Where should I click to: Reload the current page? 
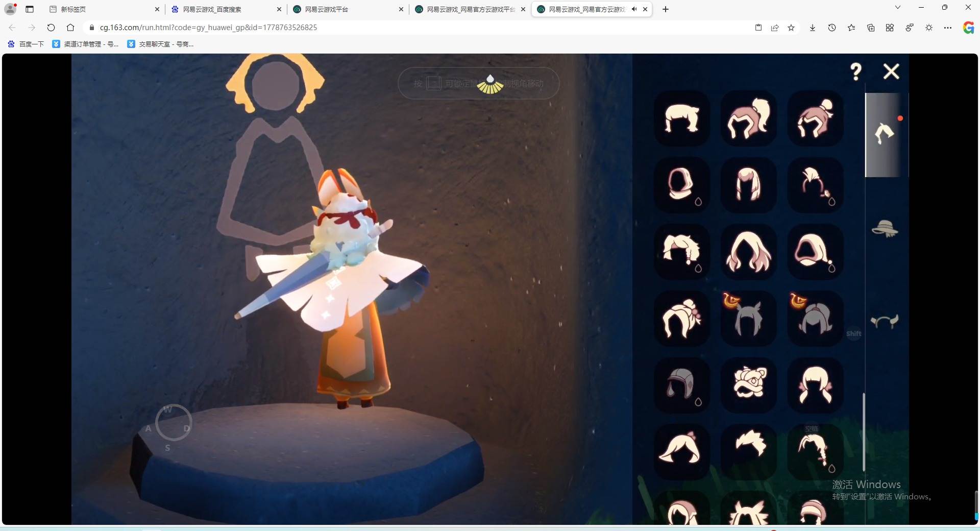click(x=51, y=28)
